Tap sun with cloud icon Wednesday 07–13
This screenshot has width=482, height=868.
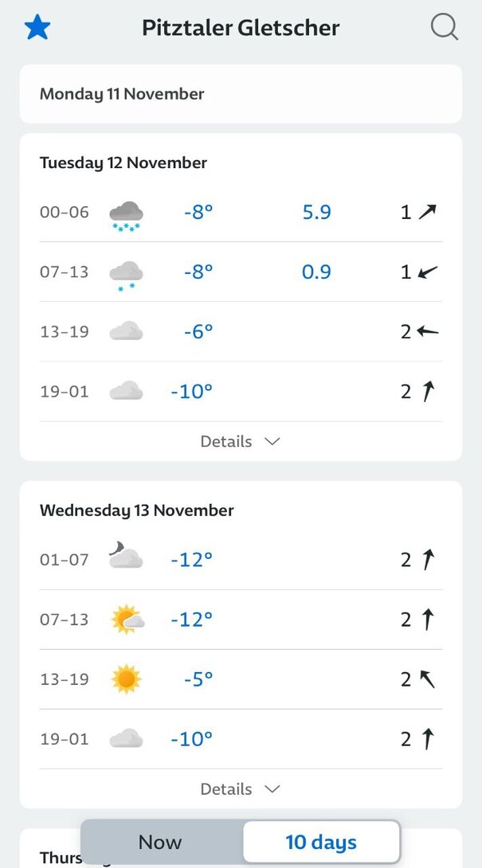pyautogui.click(x=127, y=620)
